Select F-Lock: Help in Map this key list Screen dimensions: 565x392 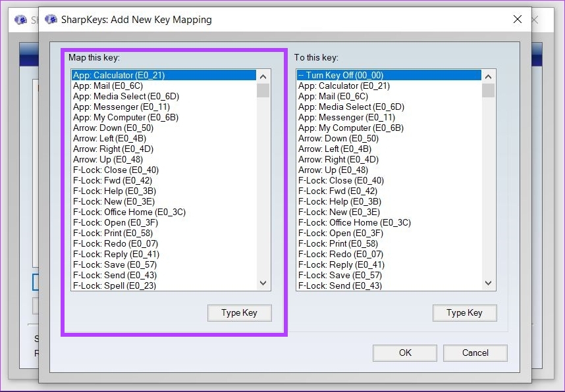click(x=164, y=191)
